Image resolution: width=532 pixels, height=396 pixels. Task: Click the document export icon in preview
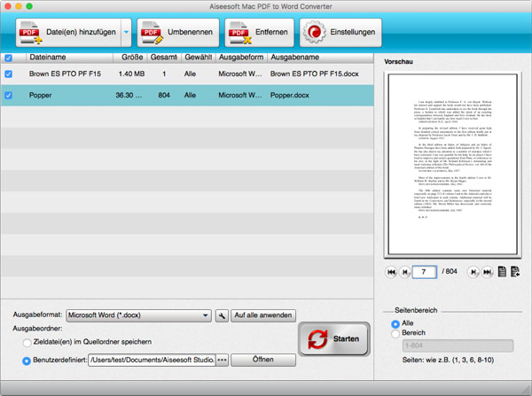point(515,272)
